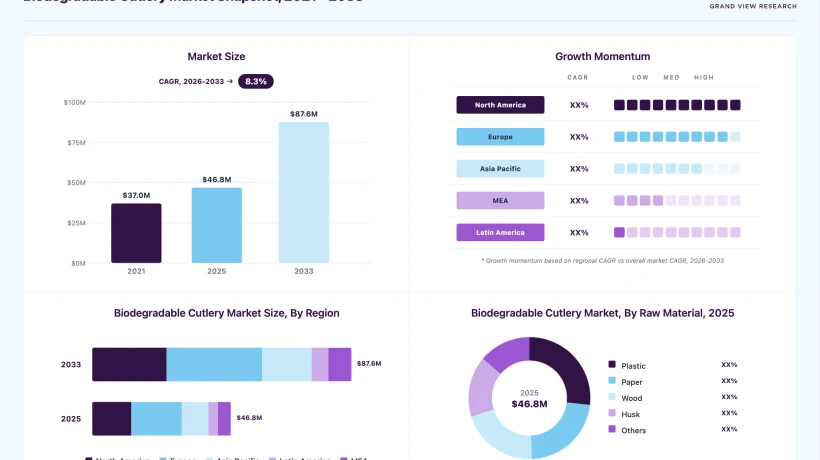The height and width of the screenshot is (460, 820).
Task: Click the 2025 stacked bar North America segment
Action: pos(112,419)
